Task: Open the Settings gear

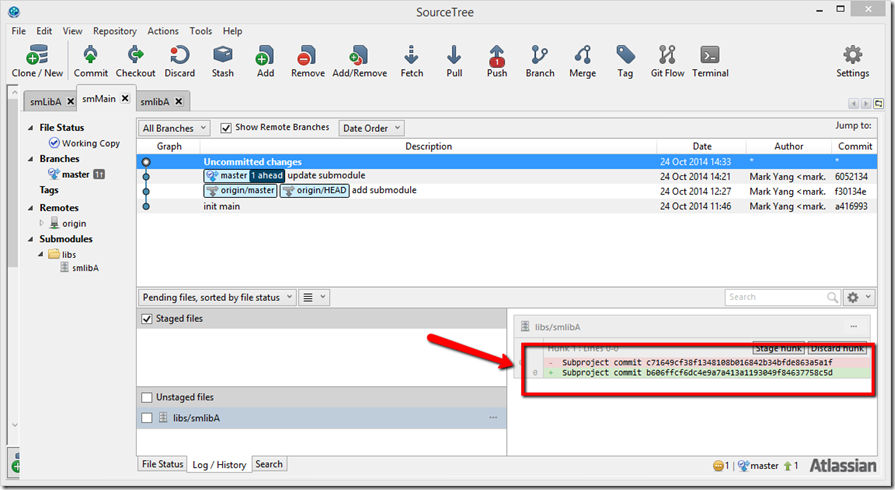Action: tap(853, 61)
